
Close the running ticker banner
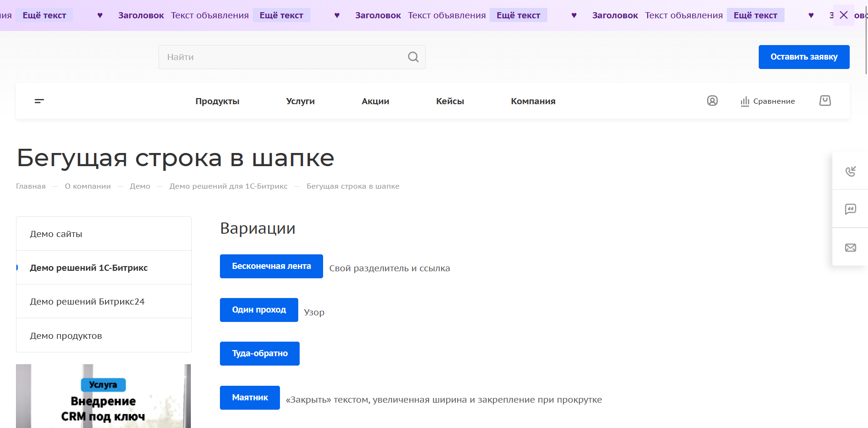pos(844,15)
